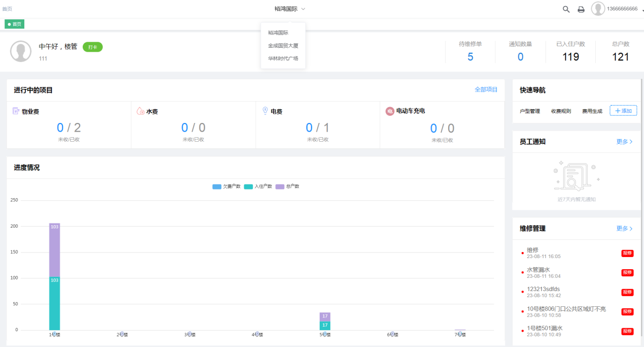Click the 电动车充电 charging icon
Viewport: 644px width, 347px height.
(x=390, y=111)
